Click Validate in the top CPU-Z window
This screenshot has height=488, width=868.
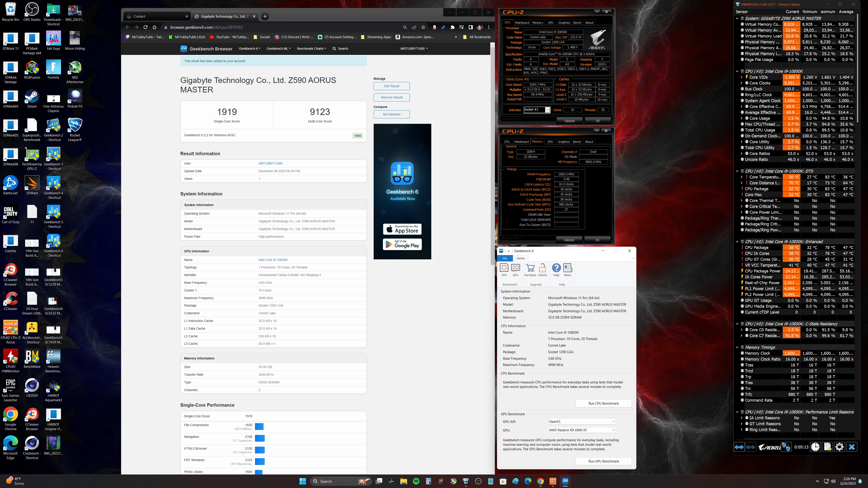coord(569,121)
